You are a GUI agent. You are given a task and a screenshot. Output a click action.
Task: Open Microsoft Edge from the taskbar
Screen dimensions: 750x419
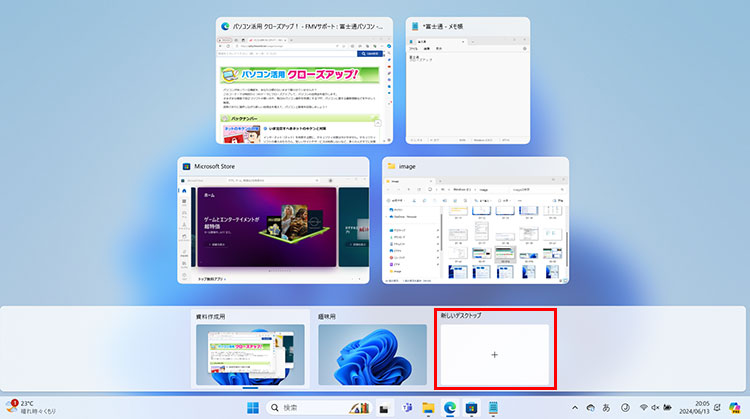(450, 408)
